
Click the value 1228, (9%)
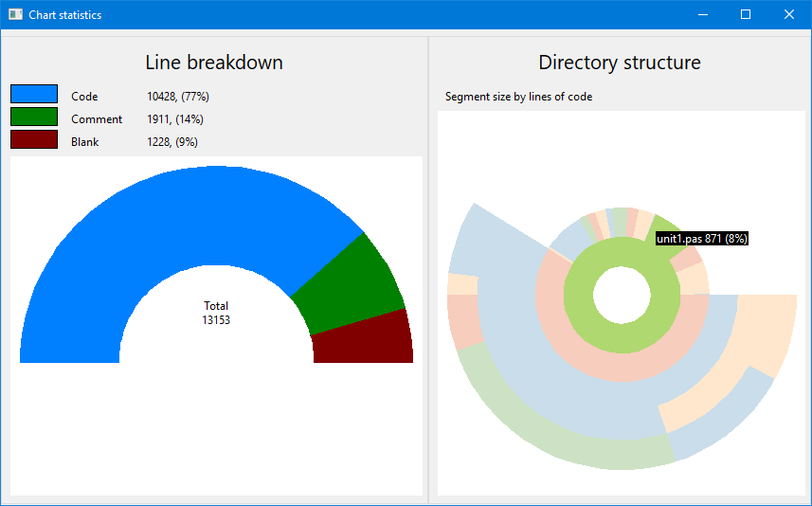pos(171,142)
